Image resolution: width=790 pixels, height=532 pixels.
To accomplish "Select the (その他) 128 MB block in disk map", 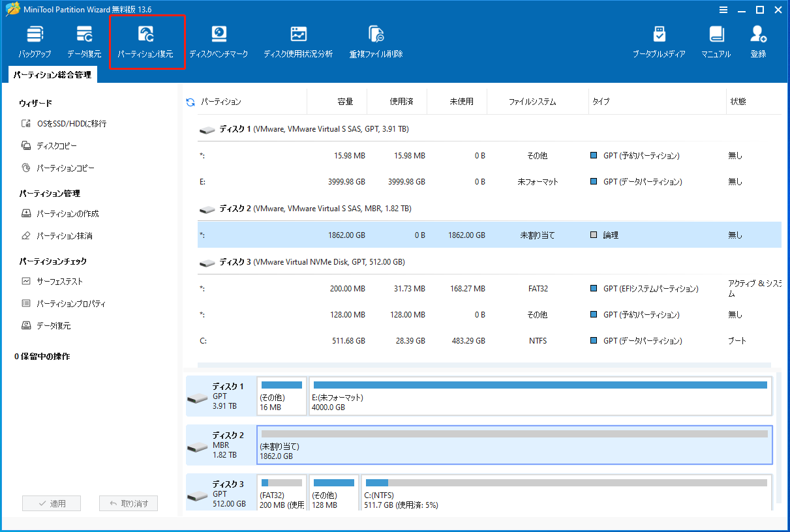I will tap(334, 493).
